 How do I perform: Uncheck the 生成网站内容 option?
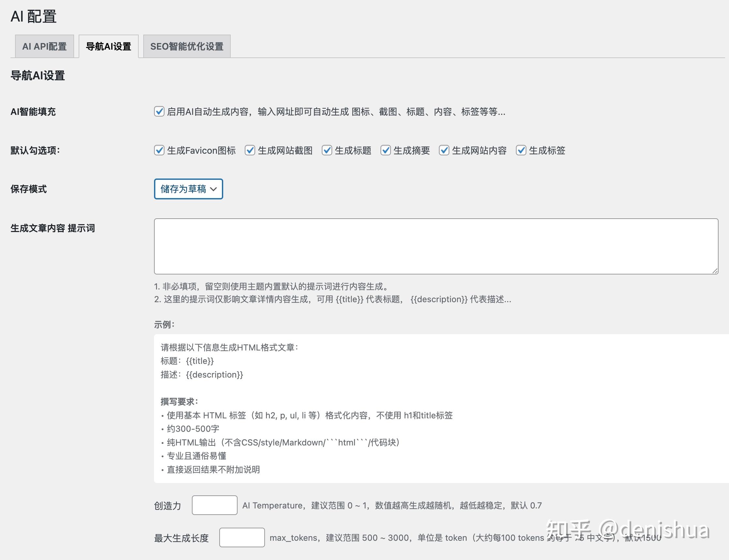coord(444,151)
